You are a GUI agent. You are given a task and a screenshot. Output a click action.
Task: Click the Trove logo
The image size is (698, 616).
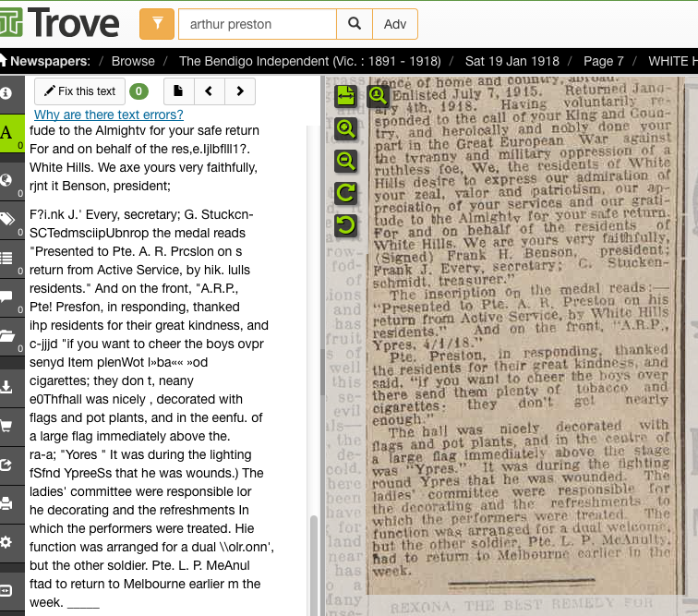(59, 23)
